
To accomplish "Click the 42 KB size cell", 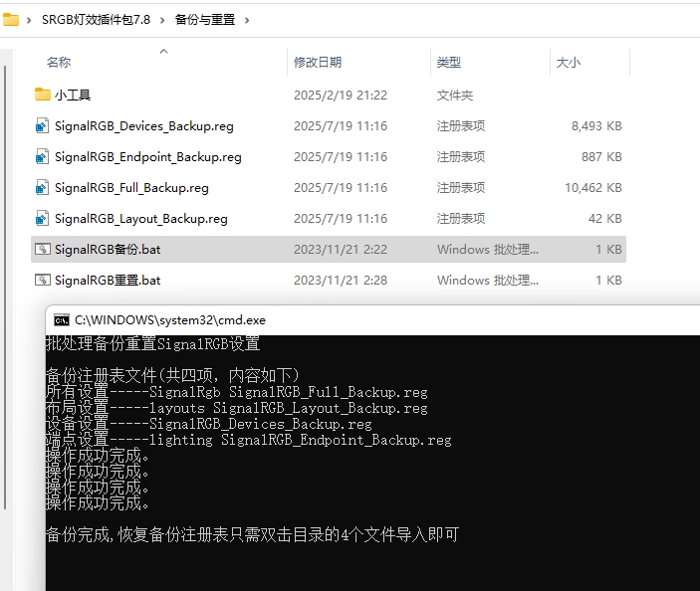I will coord(605,218).
